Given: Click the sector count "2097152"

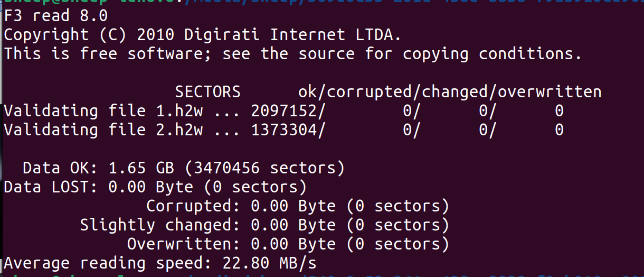Looking at the screenshot, I should pyautogui.click(x=285, y=111).
